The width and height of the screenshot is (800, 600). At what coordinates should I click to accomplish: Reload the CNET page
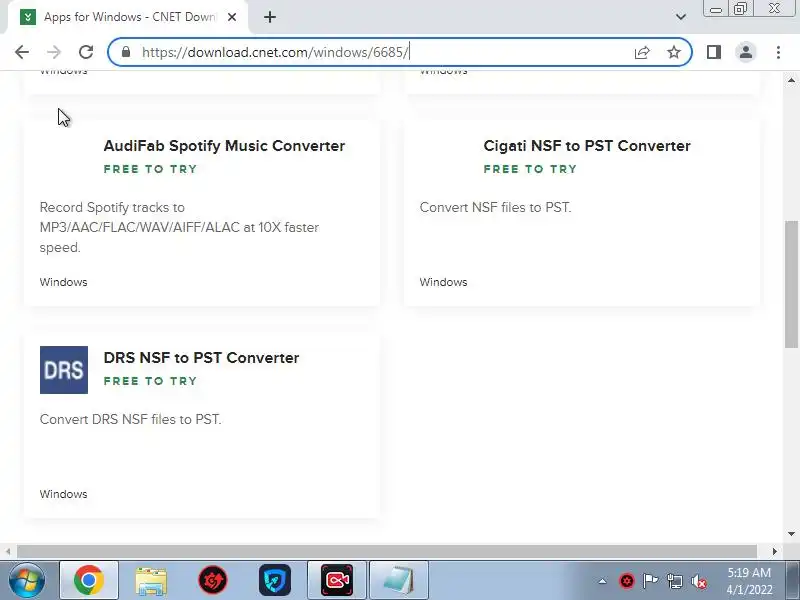[x=86, y=52]
